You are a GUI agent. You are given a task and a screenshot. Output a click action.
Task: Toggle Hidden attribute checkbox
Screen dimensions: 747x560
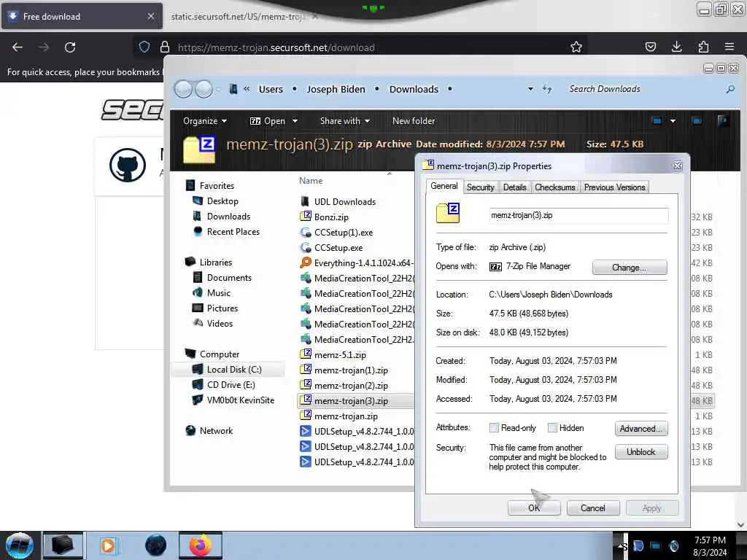point(552,427)
